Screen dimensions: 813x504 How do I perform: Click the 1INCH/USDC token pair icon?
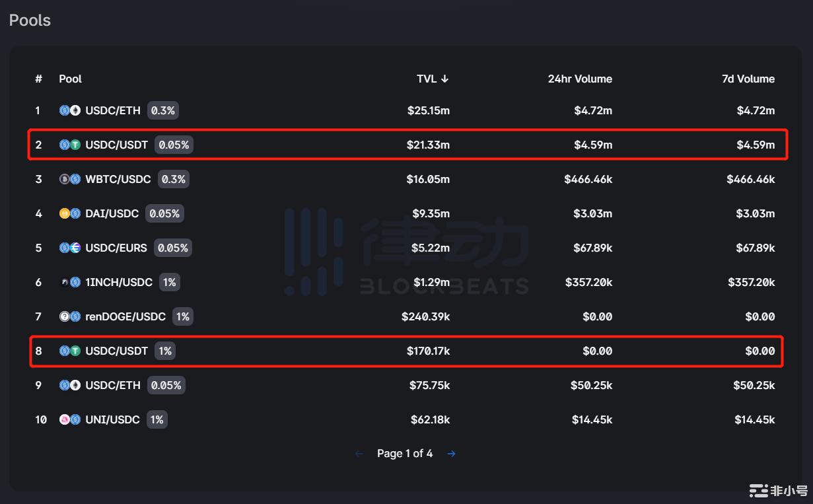70,282
